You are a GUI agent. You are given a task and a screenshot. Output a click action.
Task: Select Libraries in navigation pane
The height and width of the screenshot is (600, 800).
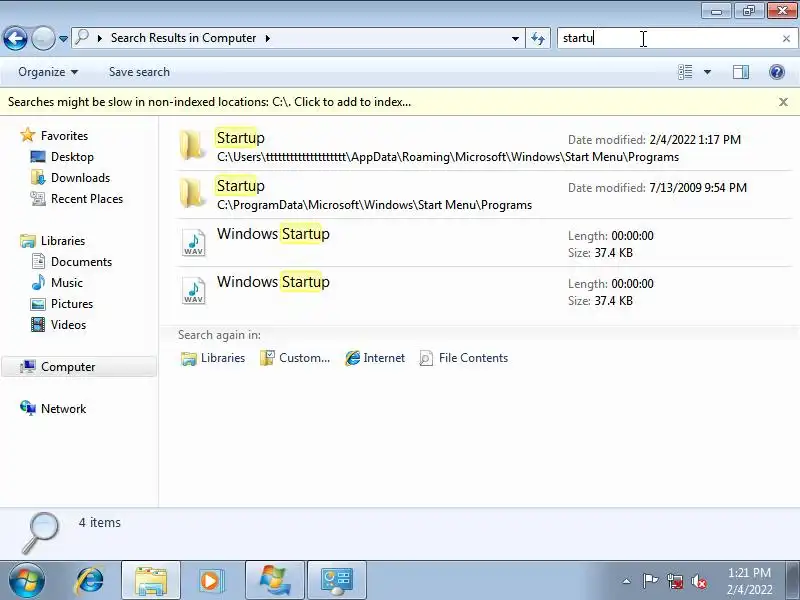click(63, 241)
